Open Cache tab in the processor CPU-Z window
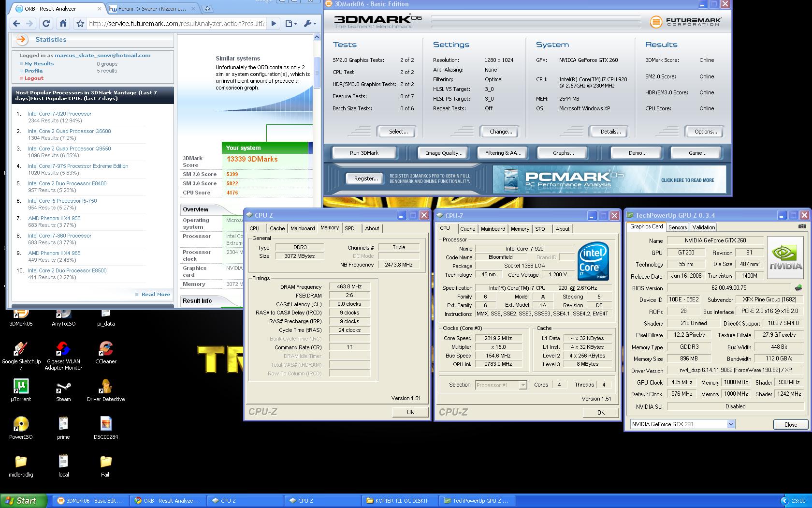This screenshot has width=812, height=508. [x=467, y=229]
